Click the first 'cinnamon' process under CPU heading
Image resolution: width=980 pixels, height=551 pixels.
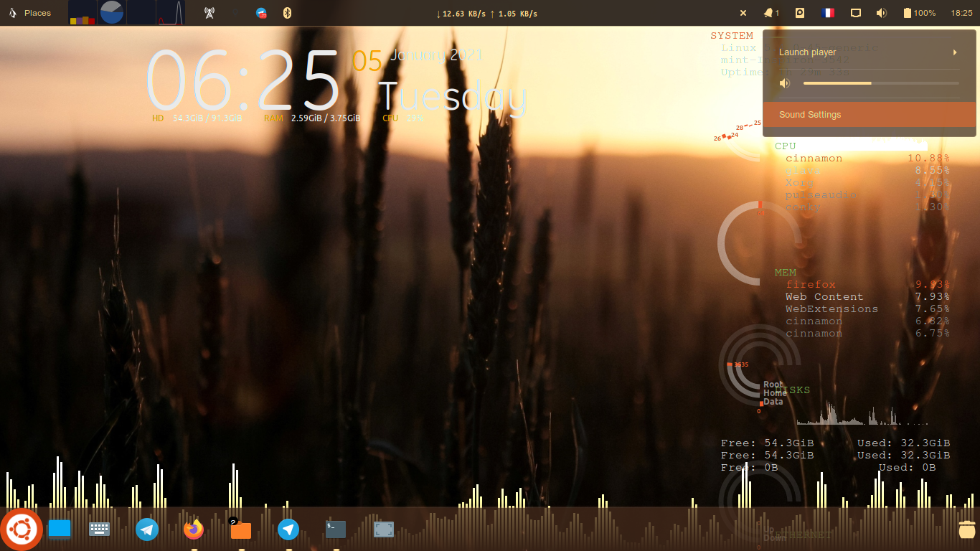click(x=814, y=159)
